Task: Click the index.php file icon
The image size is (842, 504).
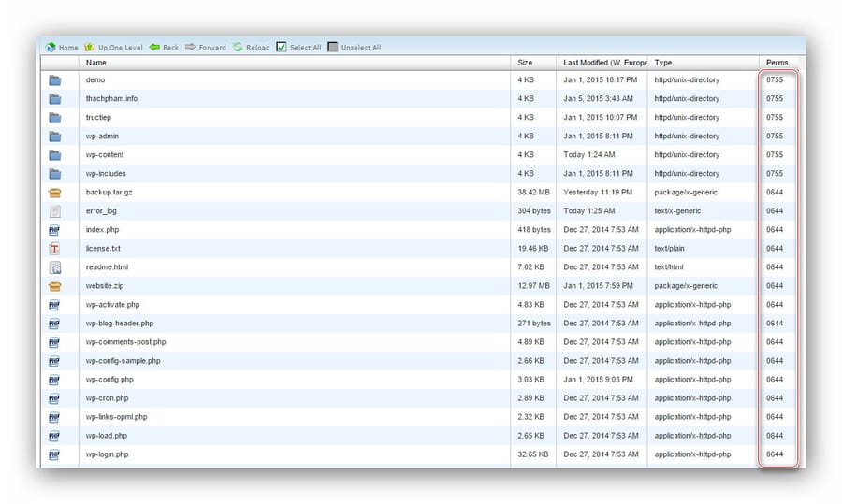Action: (x=54, y=230)
